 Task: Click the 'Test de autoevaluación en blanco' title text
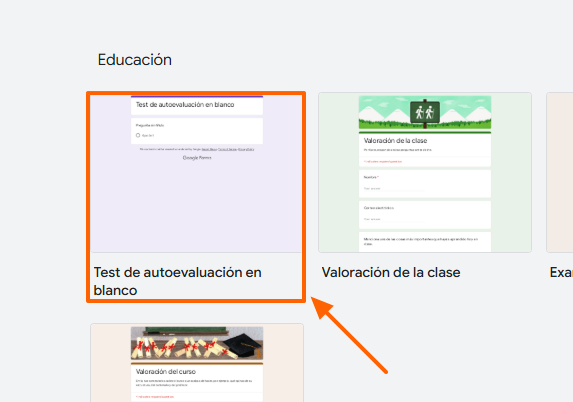pyautogui.click(x=178, y=281)
